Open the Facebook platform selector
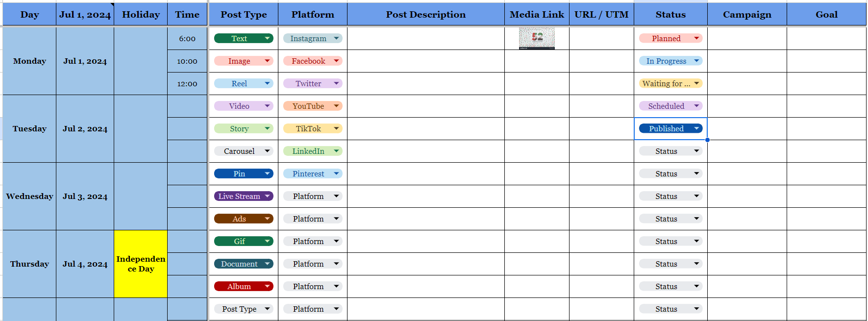The width and height of the screenshot is (868, 321). point(312,61)
